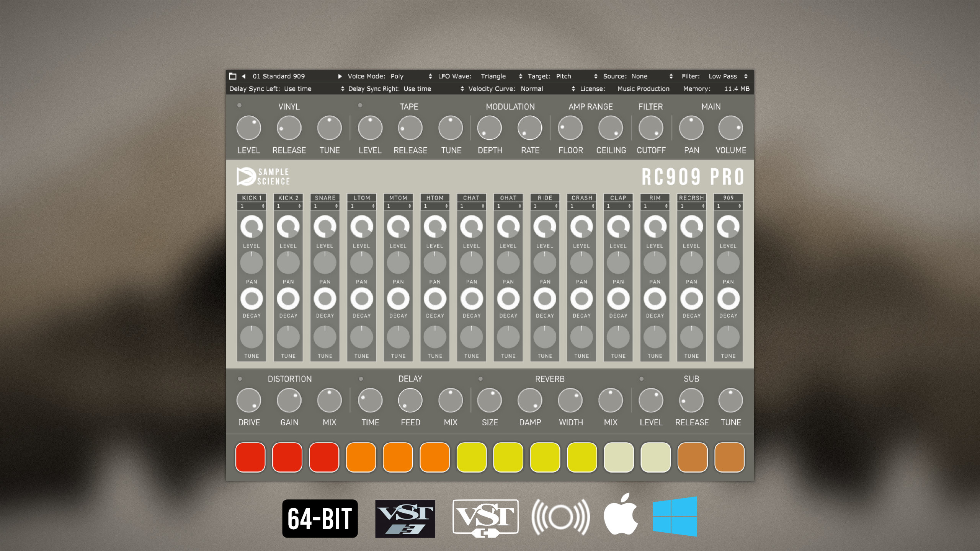The height and width of the screenshot is (551, 980).
Task: Trigger the last brown drum pad
Action: 729,457
